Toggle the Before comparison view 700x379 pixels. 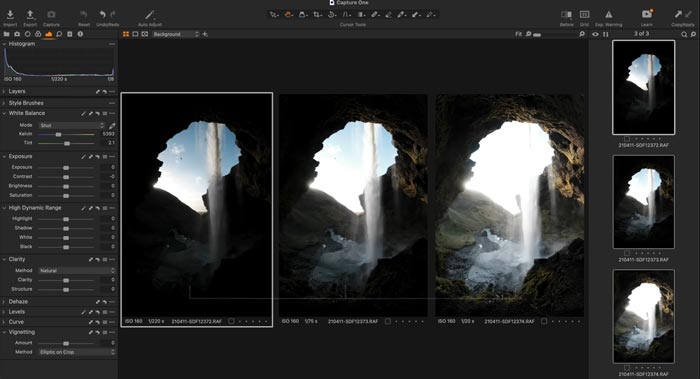tap(566, 15)
